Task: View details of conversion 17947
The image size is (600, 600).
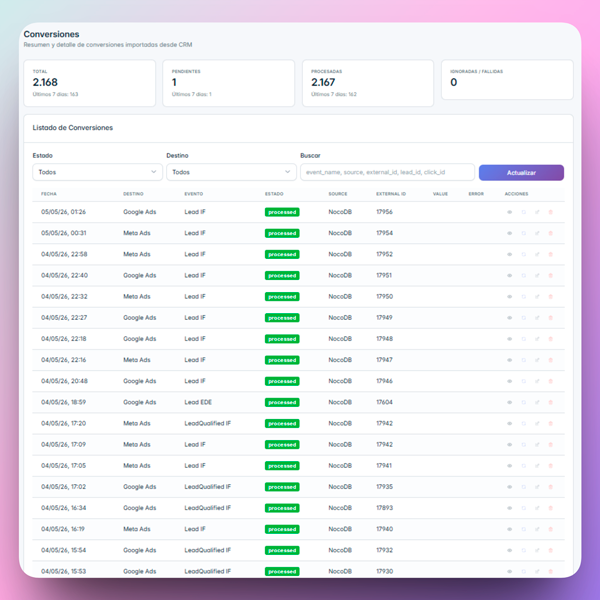Action: pyautogui.click(x=509, y=360)
